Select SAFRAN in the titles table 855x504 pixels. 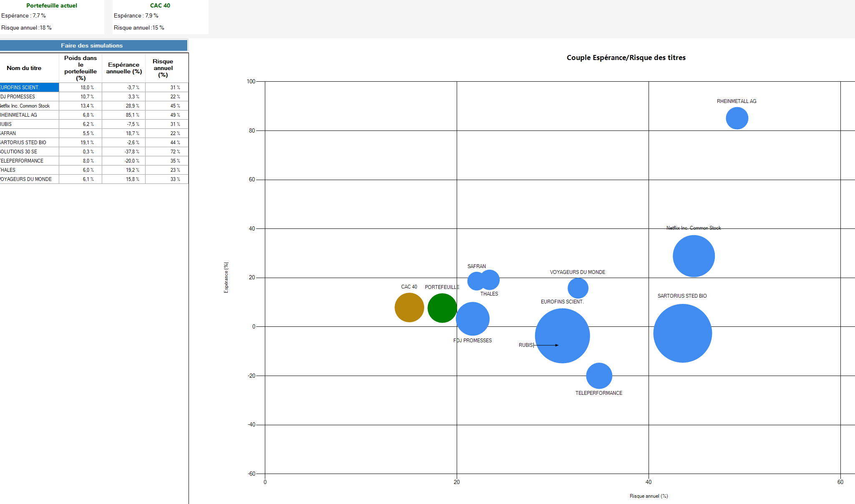29,133
